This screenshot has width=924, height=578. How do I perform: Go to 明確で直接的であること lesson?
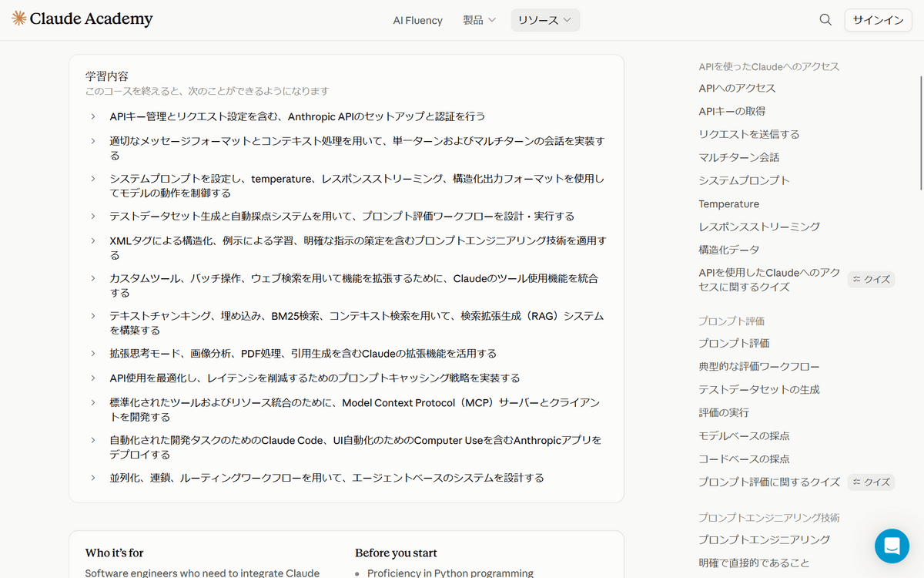pos(754,563)
